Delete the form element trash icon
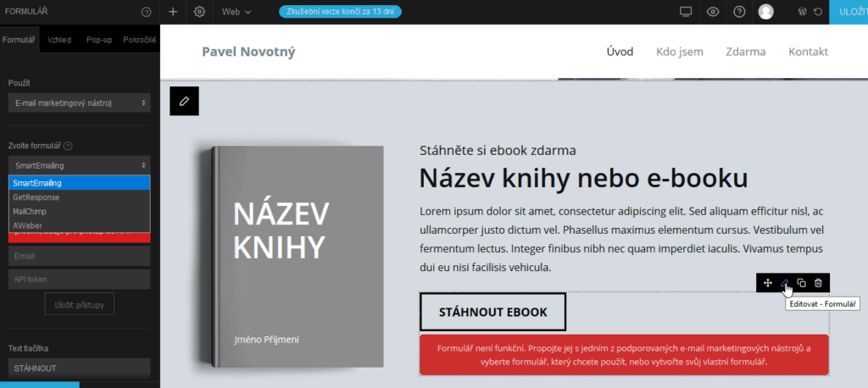The image size is (868, 388). click(818, 283)
